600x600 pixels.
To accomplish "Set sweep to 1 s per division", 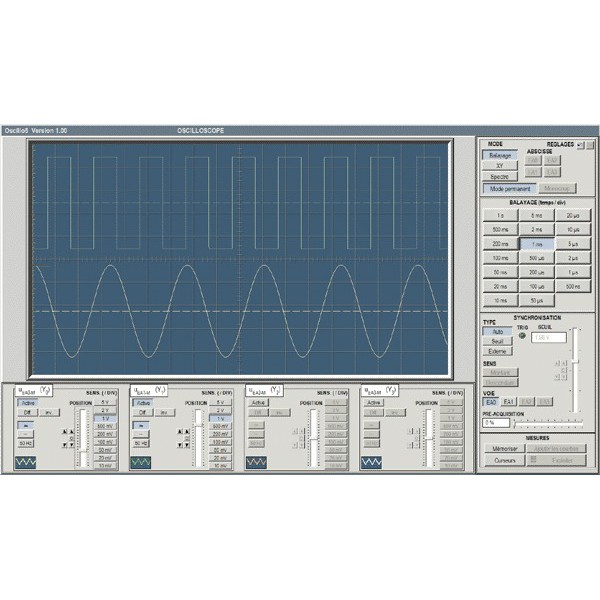I will [501, 215].
